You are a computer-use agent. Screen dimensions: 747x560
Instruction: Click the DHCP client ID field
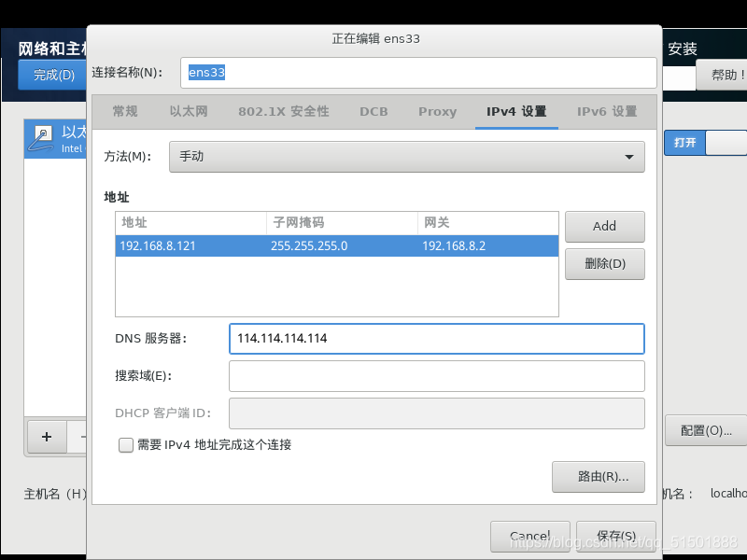pyautogui.click(x=437, y=413)
